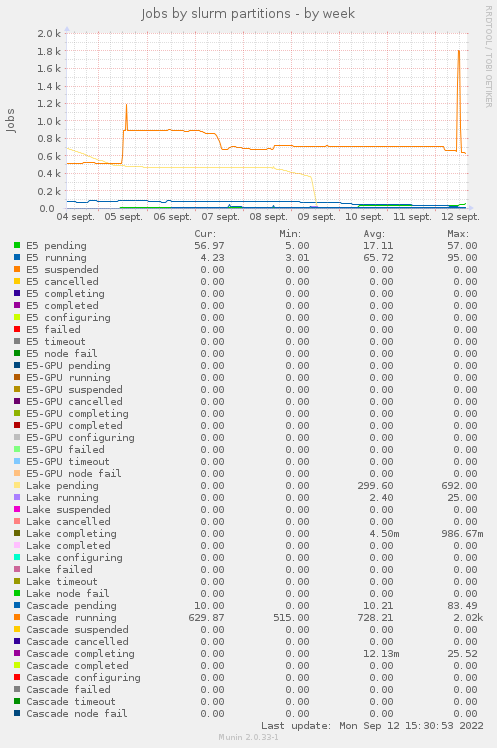Click the Cur: column header

pos(205,234)
